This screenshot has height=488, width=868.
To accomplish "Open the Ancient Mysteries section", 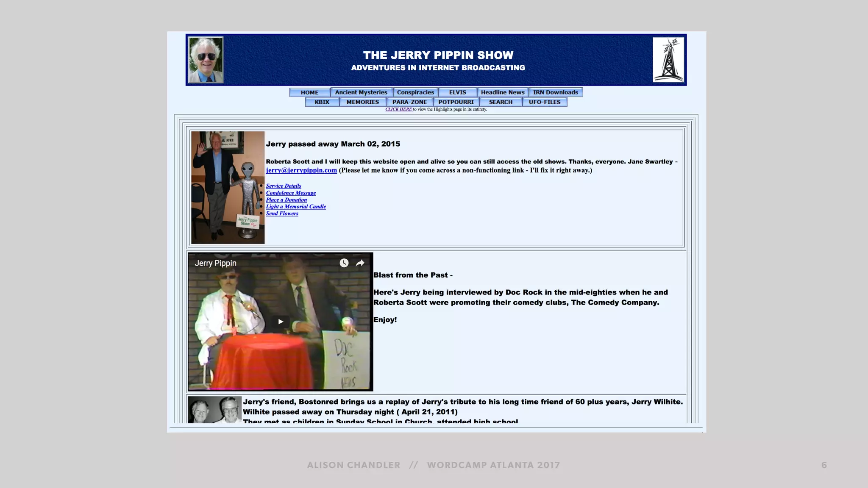I will coord(361,92).
